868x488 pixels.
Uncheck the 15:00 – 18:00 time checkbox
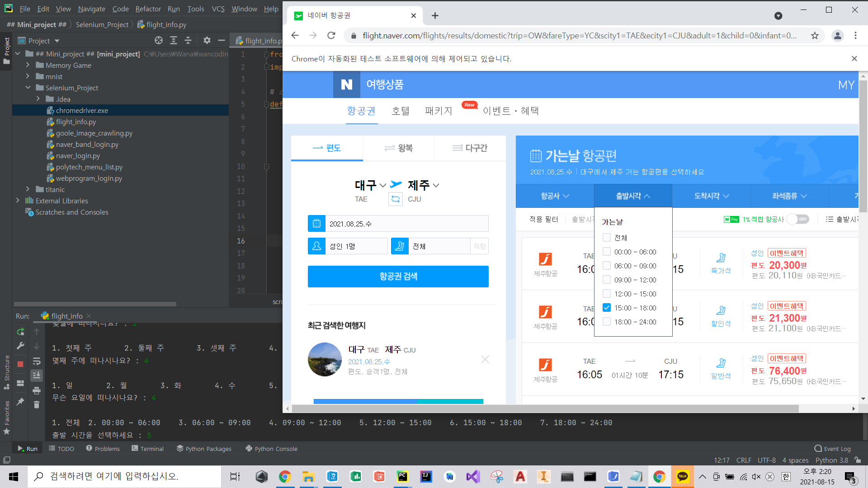607,308
